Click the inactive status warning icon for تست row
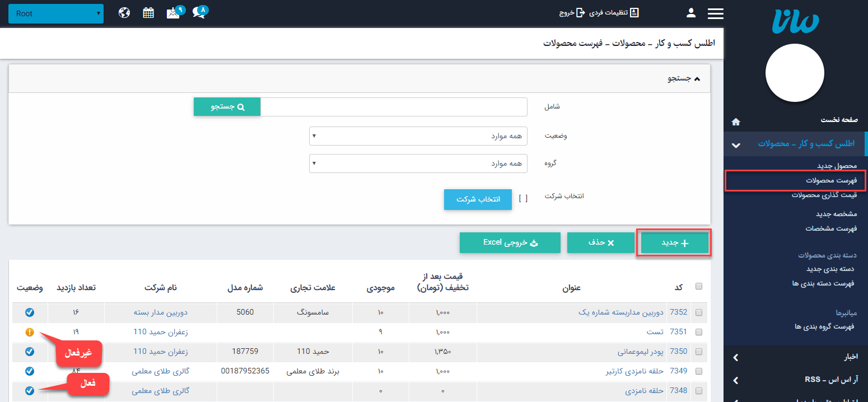This screenshot has width=868, height=402. tap(30, 332)
